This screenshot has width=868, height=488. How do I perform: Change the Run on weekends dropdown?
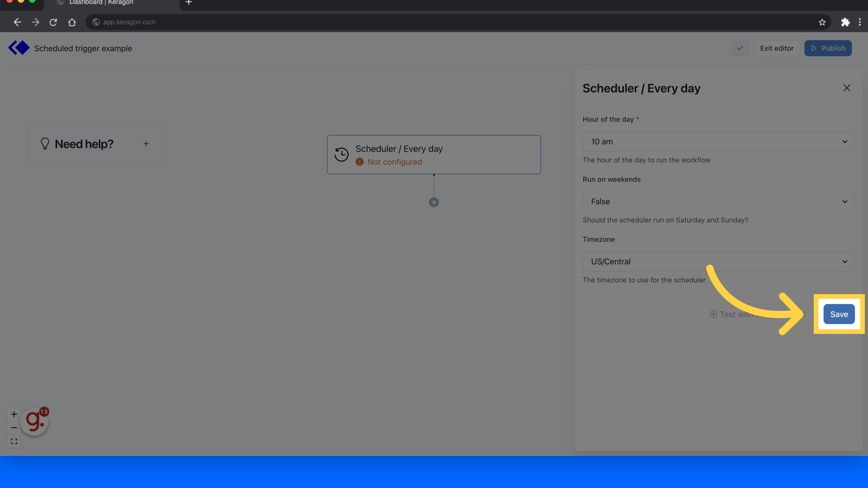[718, 202]
